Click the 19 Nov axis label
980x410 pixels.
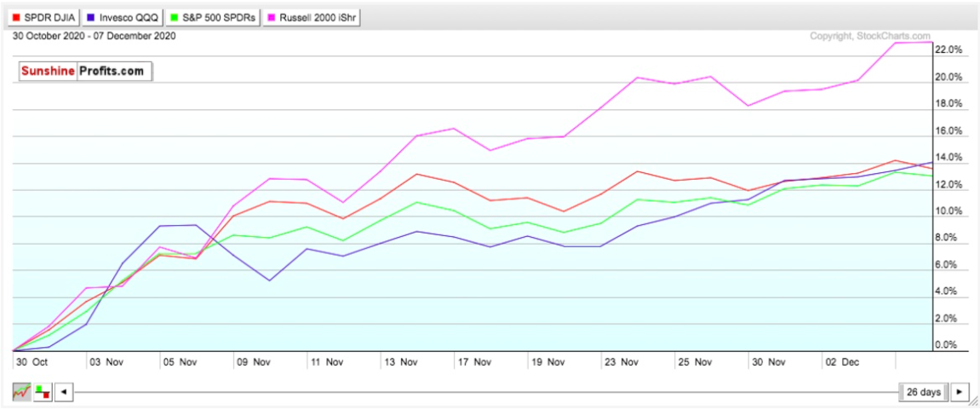click(549, 361)
